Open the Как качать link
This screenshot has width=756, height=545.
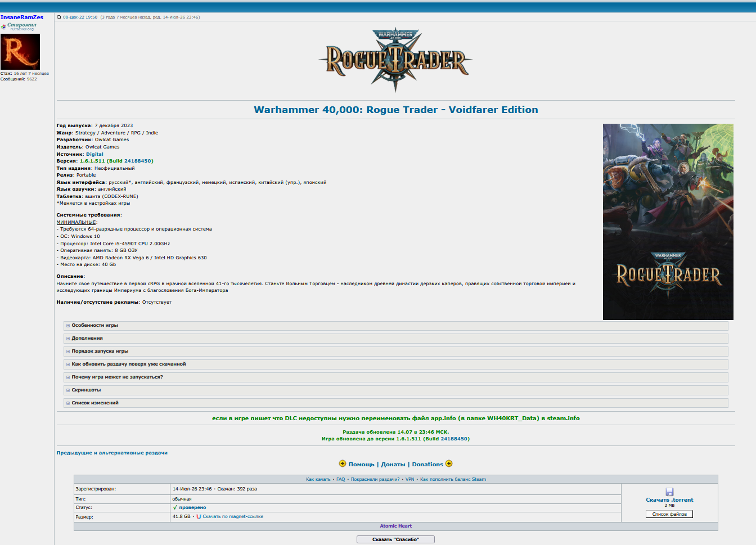coord(318,479)
